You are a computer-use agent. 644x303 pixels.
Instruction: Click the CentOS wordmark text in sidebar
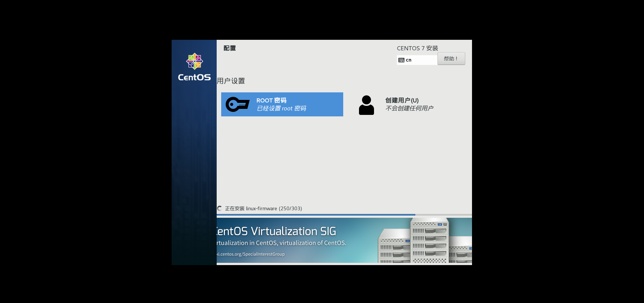pyautogui.click(x=195, y=77)
